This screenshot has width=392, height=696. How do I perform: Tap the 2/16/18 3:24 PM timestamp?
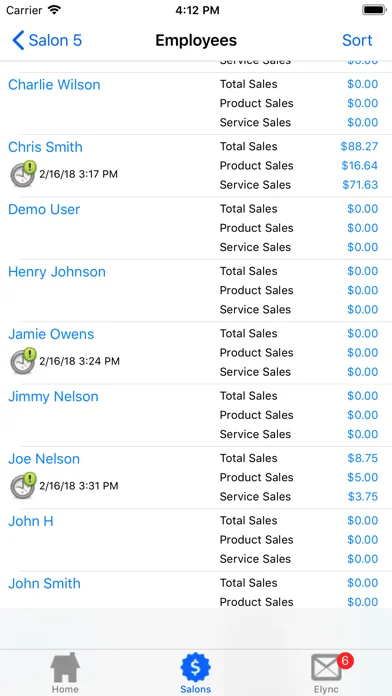(x=79, y=361)
